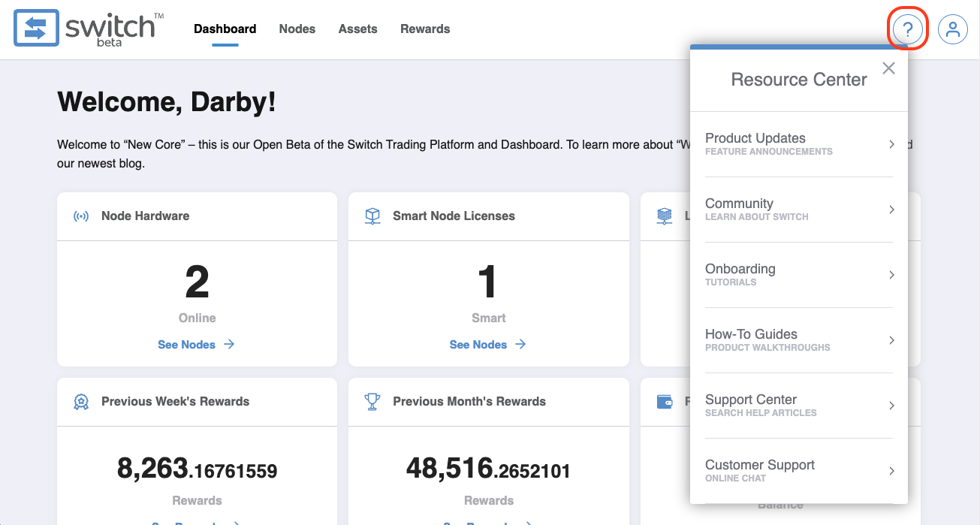The image size is (980, 525).
Task: Click the Previous Week's Rewards badge icon
Action: pyautogui.click(x=80, y=402)
